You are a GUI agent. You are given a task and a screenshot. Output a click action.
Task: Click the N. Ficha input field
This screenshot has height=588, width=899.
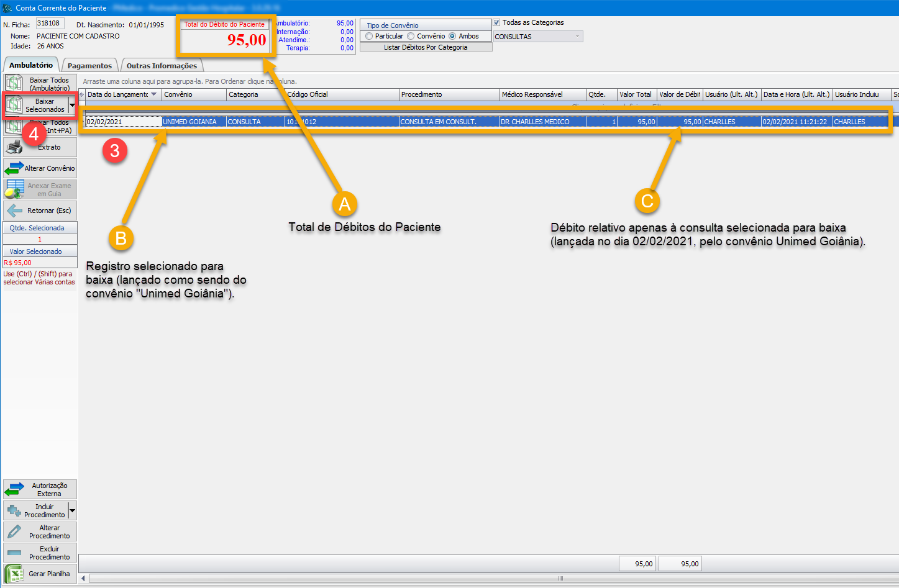(x=50, y=24)
